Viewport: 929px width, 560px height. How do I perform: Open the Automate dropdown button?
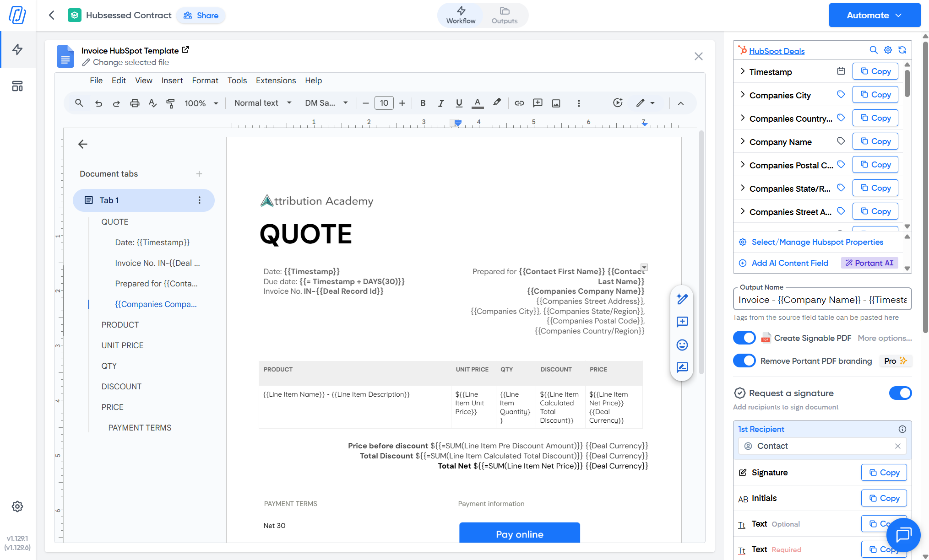pyautogui.click(x=874, y=15)
